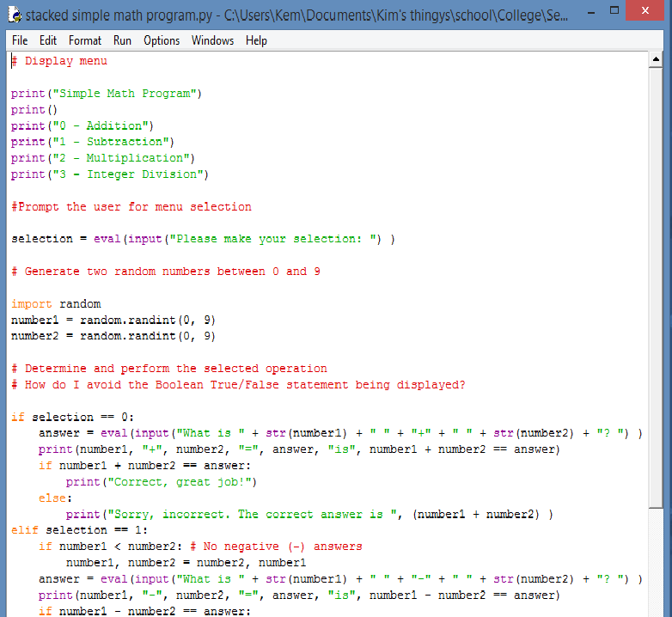Click the '# Generate two random numbers' comment
Screen dimensions: 672x617
tap(166, 272)
